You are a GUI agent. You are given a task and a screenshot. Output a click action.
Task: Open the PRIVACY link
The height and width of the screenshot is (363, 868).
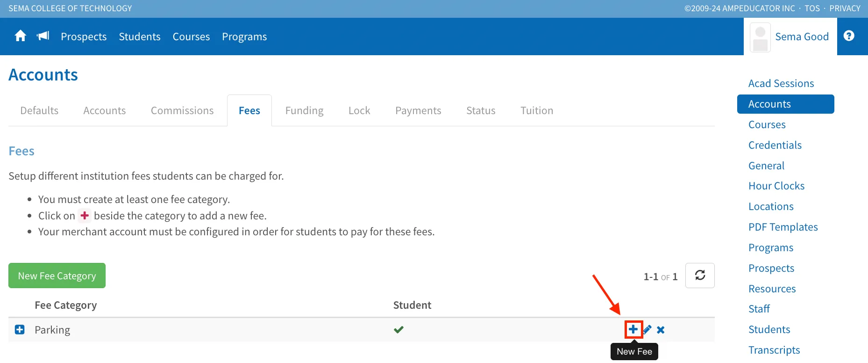click(x=845, y=8)
